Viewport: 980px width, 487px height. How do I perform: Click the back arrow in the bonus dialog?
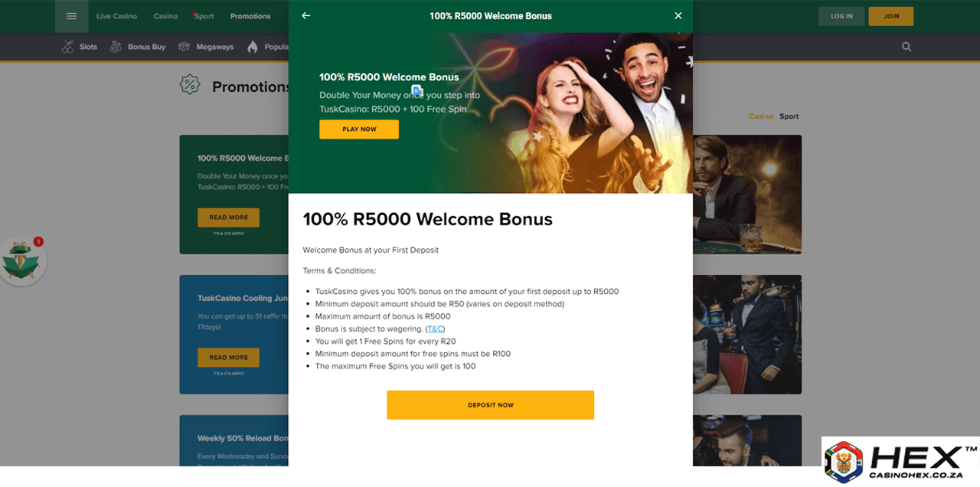point(306,16)
